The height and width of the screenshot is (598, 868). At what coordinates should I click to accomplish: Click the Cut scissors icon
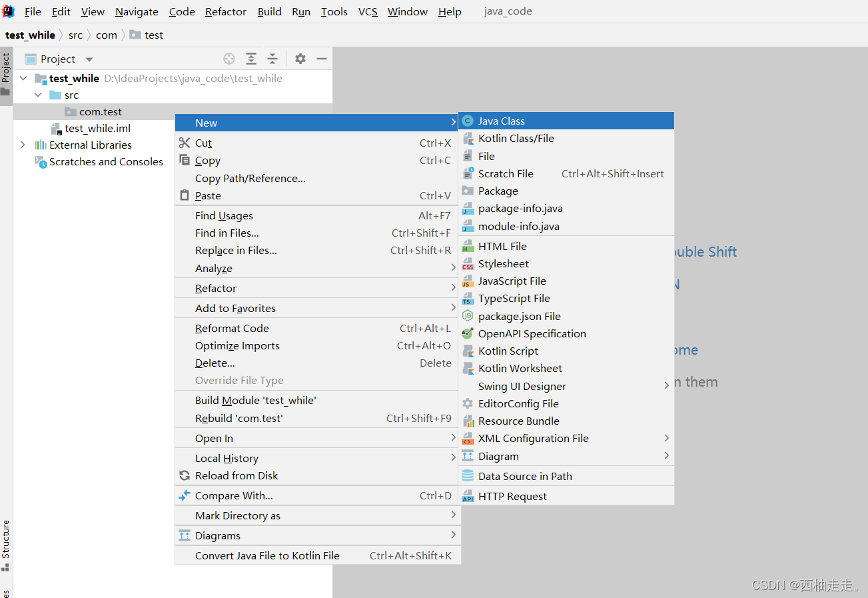185,143
